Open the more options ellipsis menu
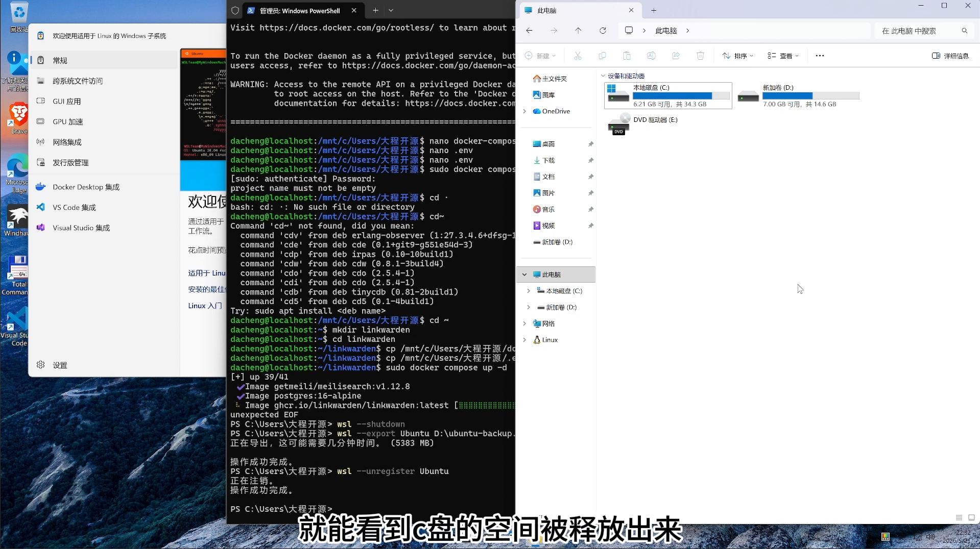The image size is (980, 549). pos(820,56)
